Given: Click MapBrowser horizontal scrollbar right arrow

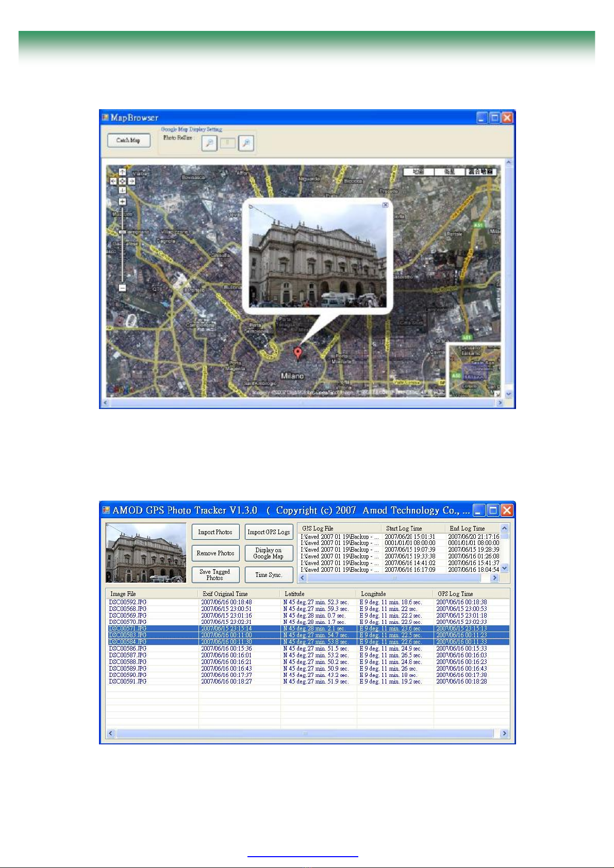Looking at the screenshot, I should (x=501, y=403).
